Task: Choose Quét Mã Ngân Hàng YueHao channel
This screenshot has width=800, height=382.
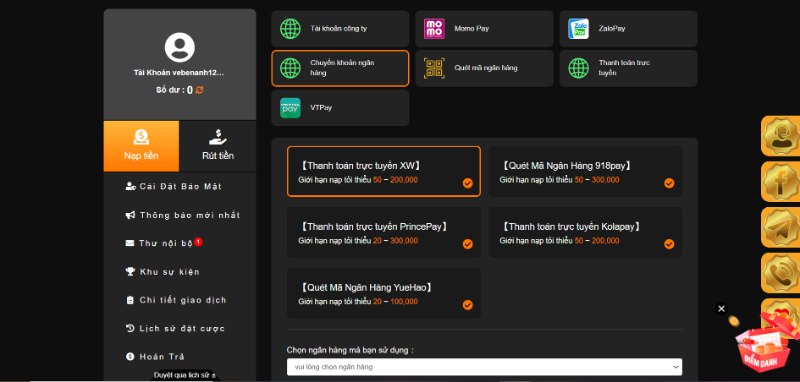Action: pos(384,293)
